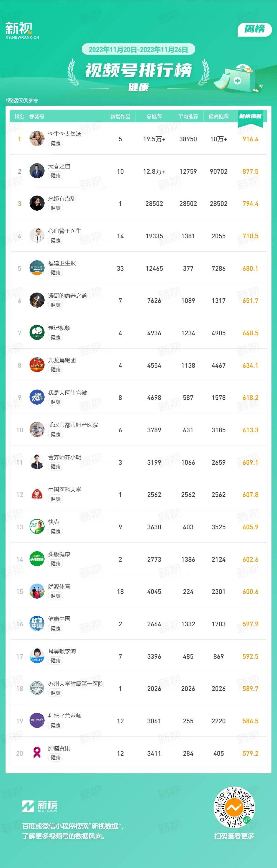Open the 九龙晨跑团 red avatar icon
This screenshot has height=868, width=277.
(x=37, y=365)
